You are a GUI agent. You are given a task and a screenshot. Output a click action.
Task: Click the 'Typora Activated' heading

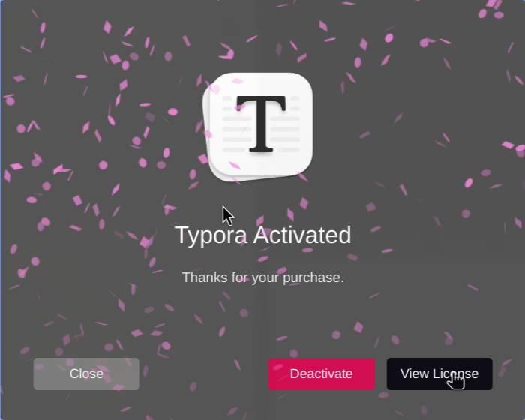tap(262, 235)
